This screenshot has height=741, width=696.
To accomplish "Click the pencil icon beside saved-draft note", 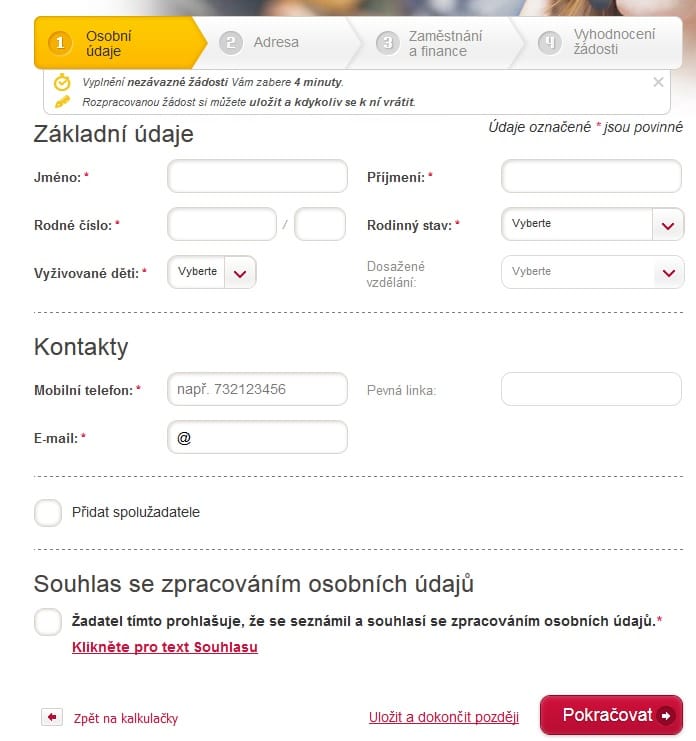I will [62, 101].
